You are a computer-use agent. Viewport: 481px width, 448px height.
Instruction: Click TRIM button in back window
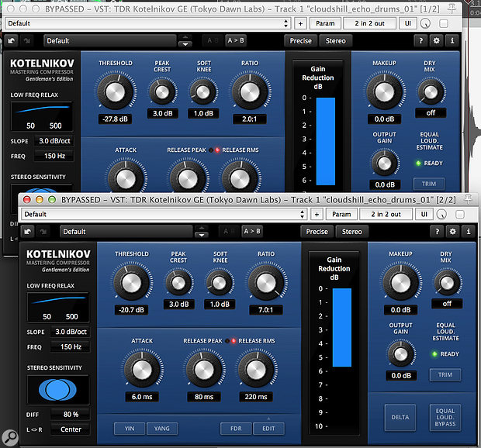[429, 184]
